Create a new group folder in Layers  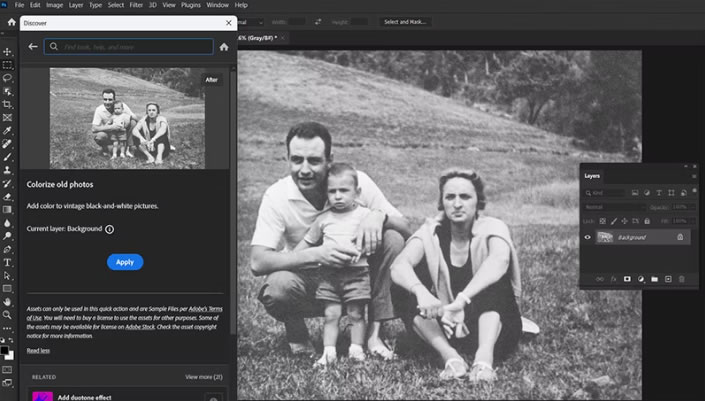pyautogui.click(x=654, y=279)
